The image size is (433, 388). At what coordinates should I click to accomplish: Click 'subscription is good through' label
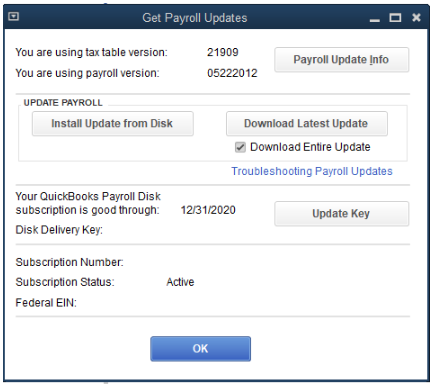pos(88,210)
